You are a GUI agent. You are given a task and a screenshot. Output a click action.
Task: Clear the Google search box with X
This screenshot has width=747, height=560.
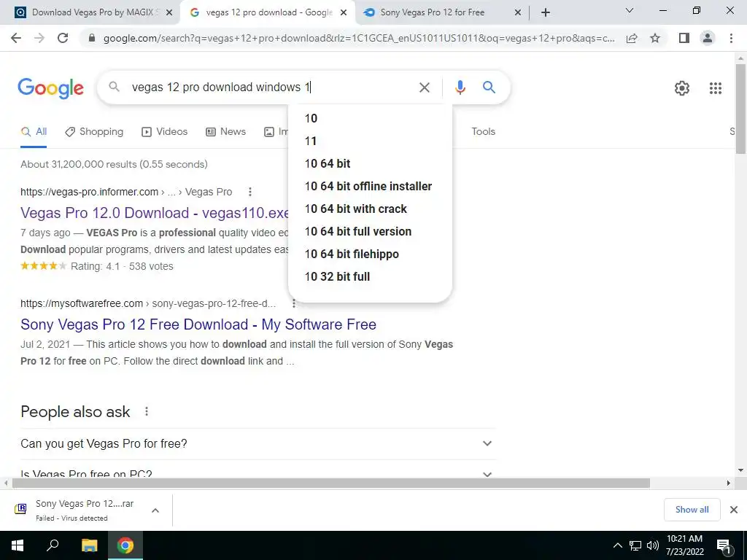tap(424, 87)
